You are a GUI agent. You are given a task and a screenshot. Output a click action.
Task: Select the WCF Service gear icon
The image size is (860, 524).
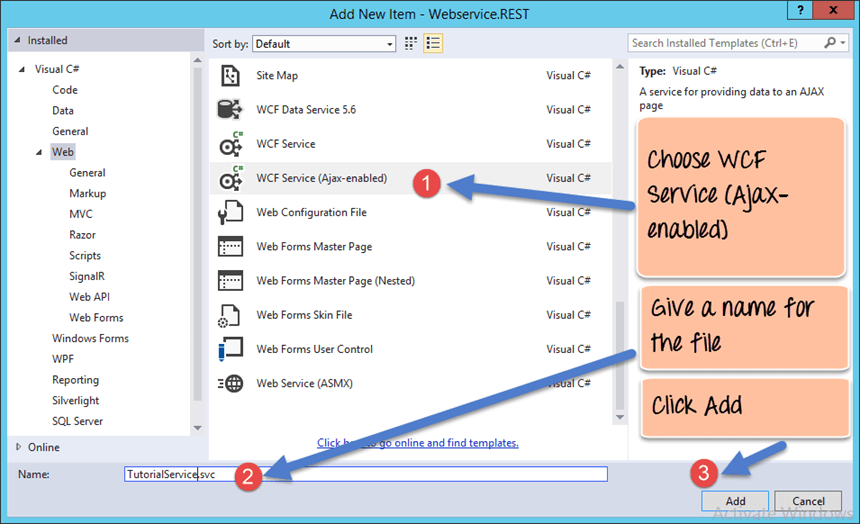[x=230, y=144]
